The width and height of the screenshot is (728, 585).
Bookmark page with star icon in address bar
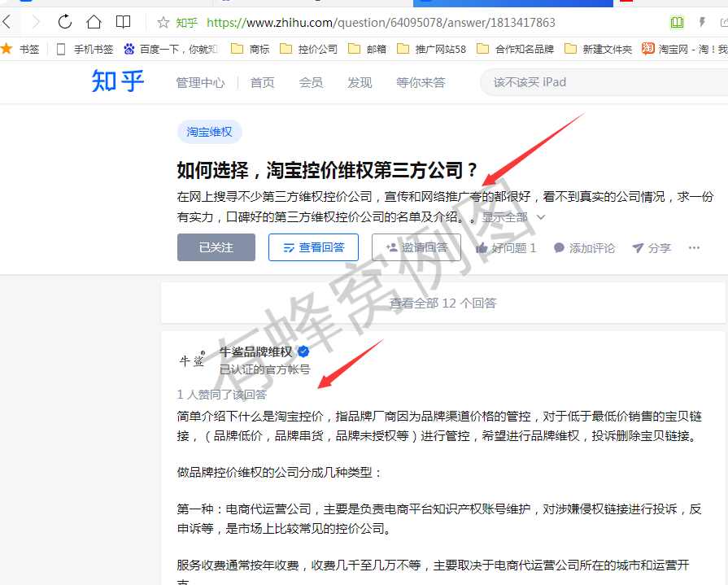(163, 22)
